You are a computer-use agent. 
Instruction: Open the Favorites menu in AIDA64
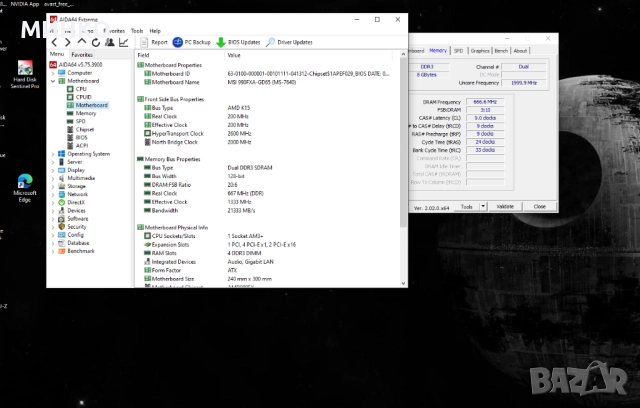[x=114, y=31]
